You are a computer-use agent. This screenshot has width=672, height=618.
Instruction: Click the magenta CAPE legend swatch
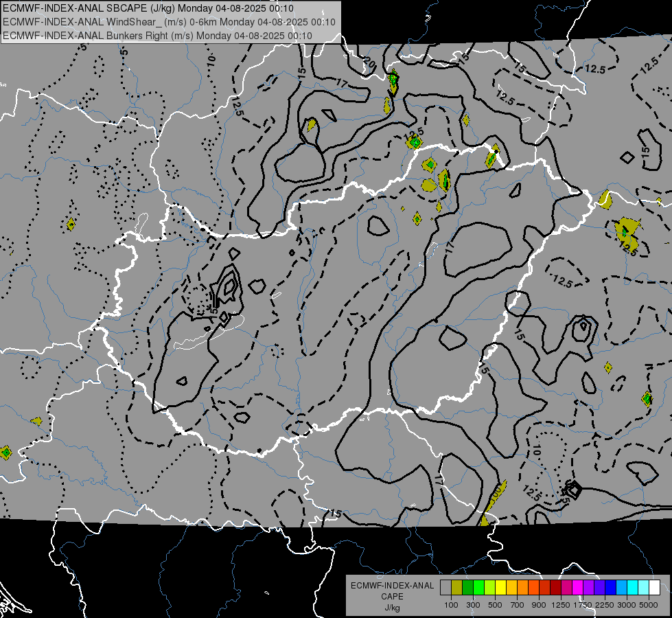[578, 587]
